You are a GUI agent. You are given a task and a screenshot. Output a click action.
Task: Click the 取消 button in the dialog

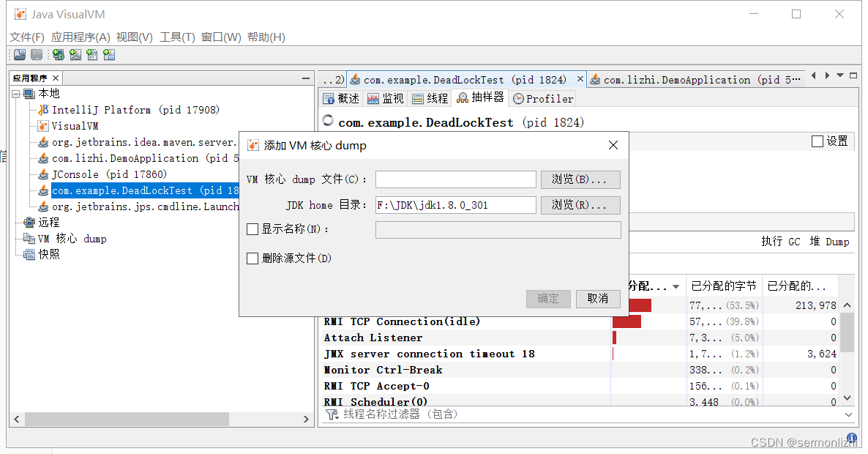click(x=597, y=299)
